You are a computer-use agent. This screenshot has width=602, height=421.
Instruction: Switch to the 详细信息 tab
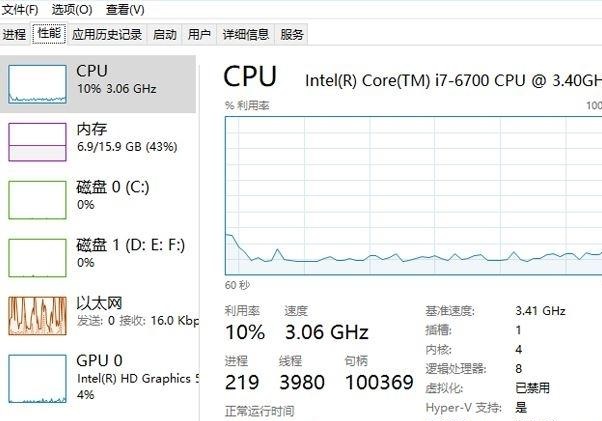coord(246,35)
